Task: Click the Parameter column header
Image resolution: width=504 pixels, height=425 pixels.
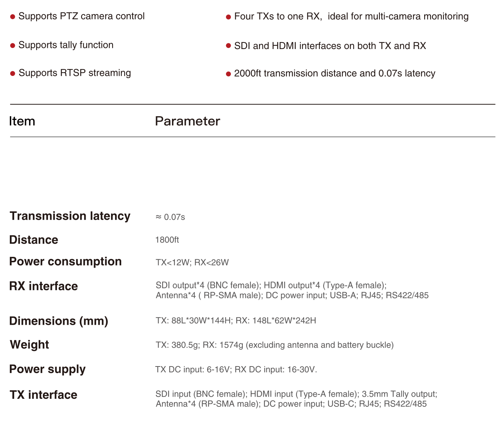Action: [x=187, y=121]
